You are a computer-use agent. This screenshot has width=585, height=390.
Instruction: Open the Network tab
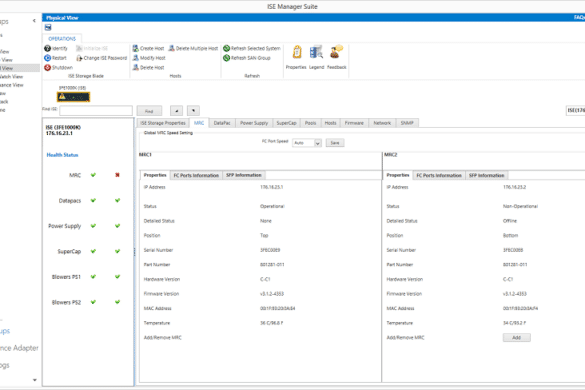pos(382,123)
